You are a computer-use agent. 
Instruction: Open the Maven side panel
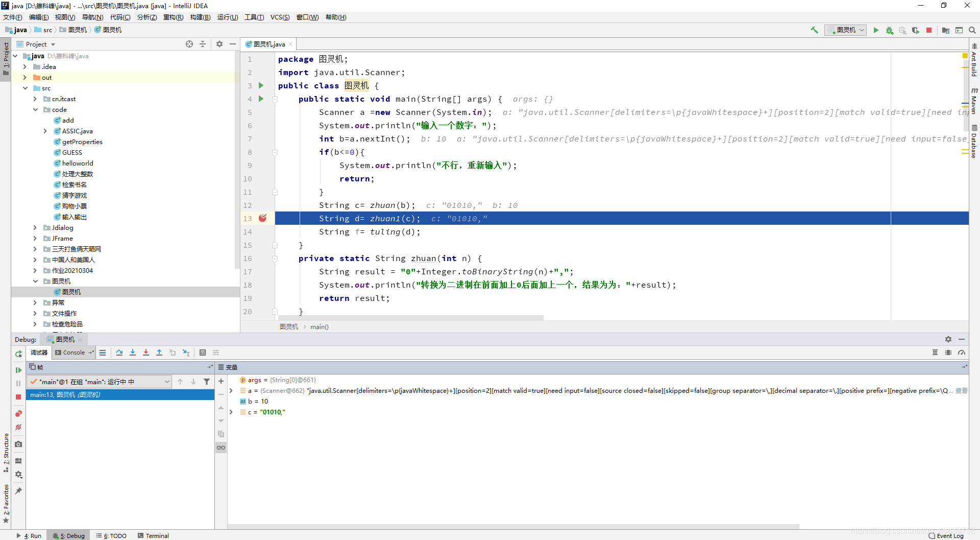(x=974, y=101)
